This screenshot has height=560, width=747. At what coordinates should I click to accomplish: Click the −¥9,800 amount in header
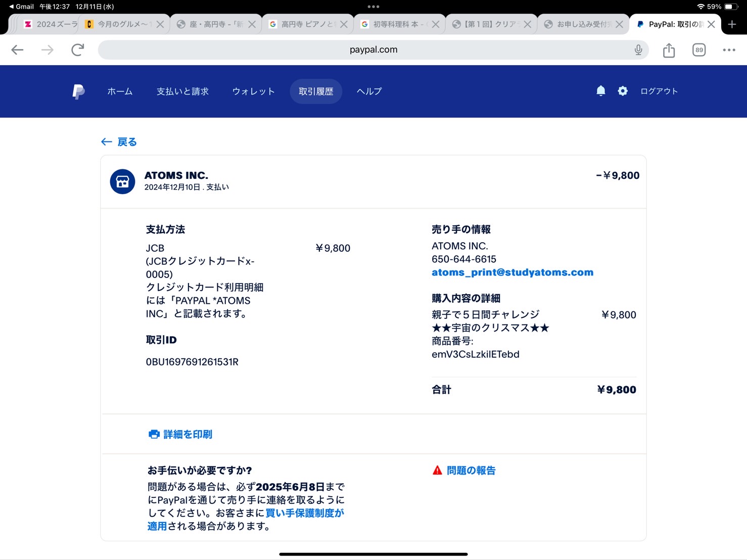coord(618,175)
